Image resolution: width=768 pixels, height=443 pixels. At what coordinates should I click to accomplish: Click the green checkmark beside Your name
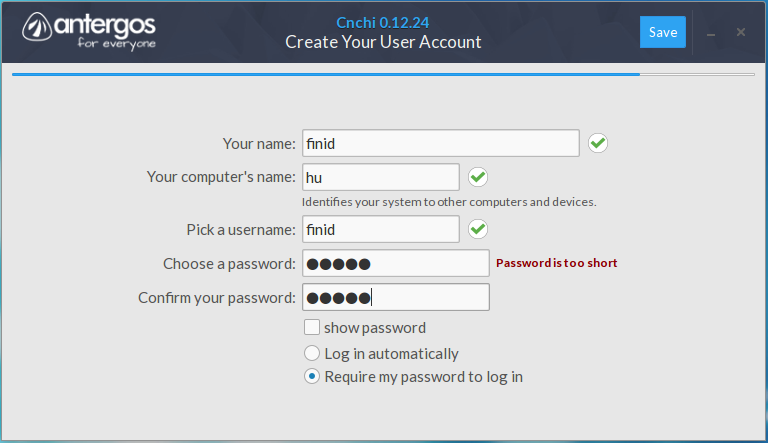[598, 143]
